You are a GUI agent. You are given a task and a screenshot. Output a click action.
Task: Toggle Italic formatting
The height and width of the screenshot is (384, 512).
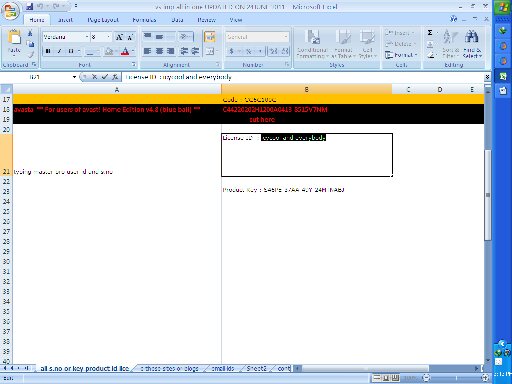point(59,51)
